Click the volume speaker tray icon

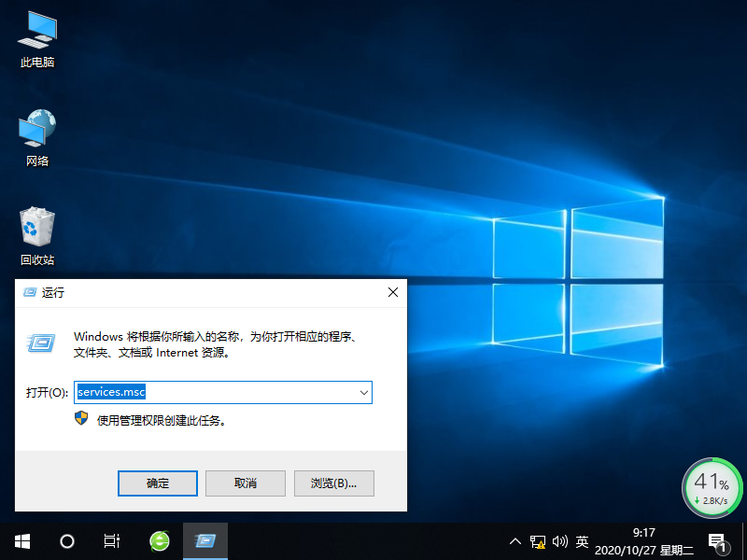(x=559, y=541)
